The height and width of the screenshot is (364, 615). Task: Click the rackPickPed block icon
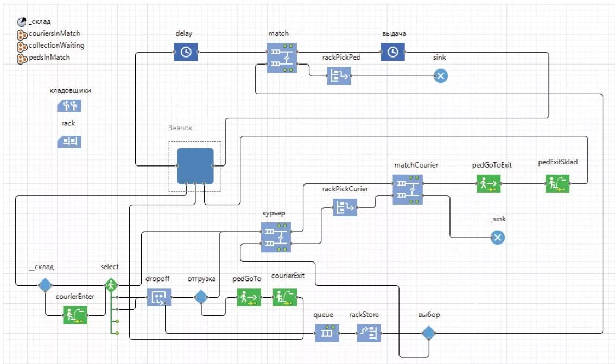(x=339, y=75)
